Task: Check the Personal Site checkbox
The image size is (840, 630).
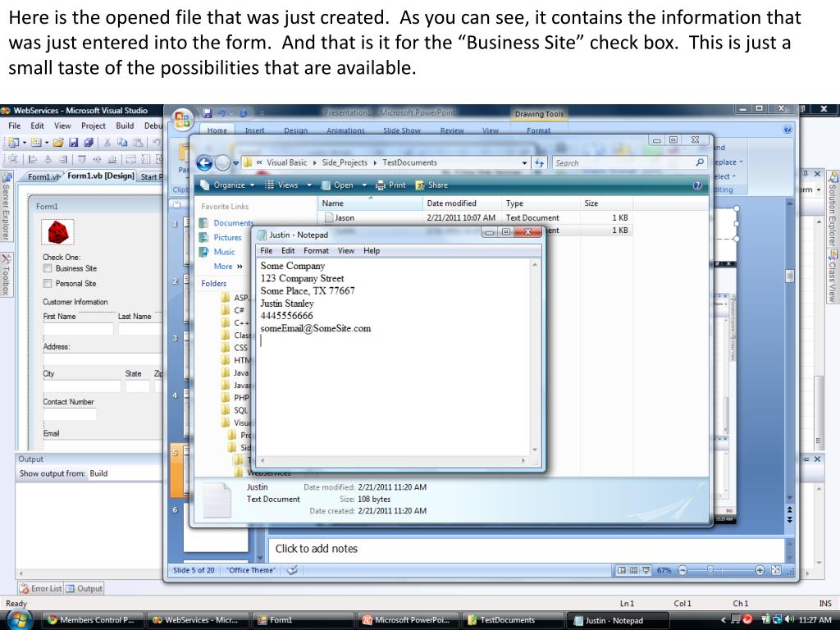Action: coord(48,283)
